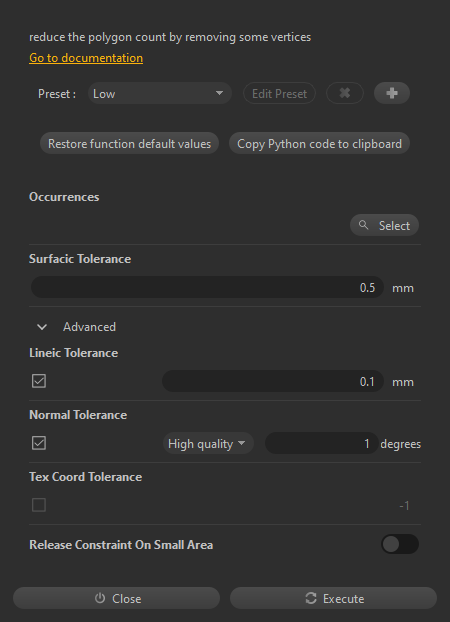
Task: Click the power icon on Close button
Action: 100,598
